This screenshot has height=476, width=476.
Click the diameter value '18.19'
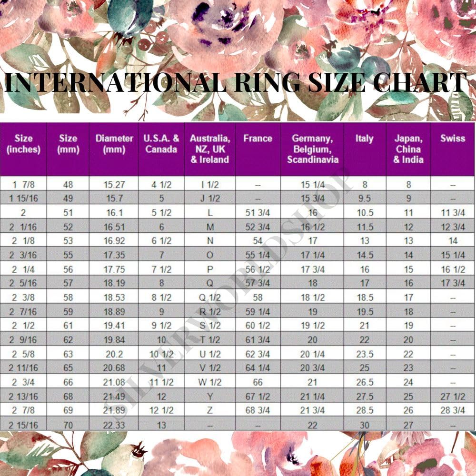point(114,283)
